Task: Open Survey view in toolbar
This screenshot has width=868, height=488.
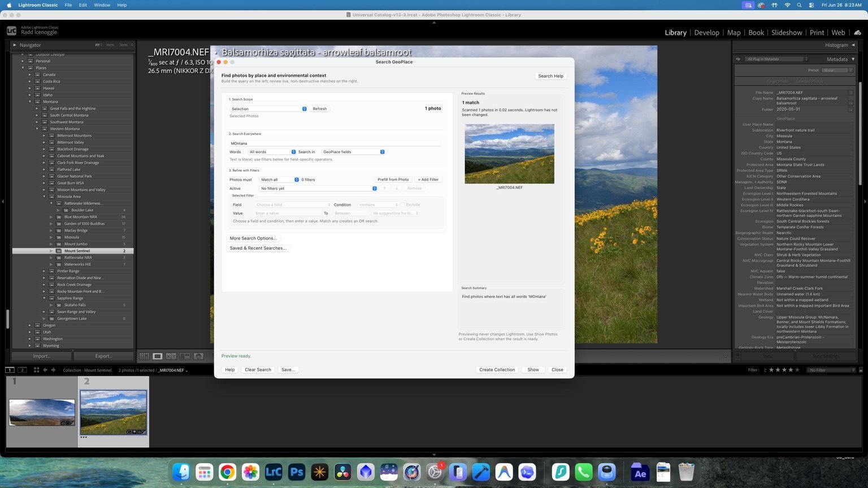Action: pos(185,356)
